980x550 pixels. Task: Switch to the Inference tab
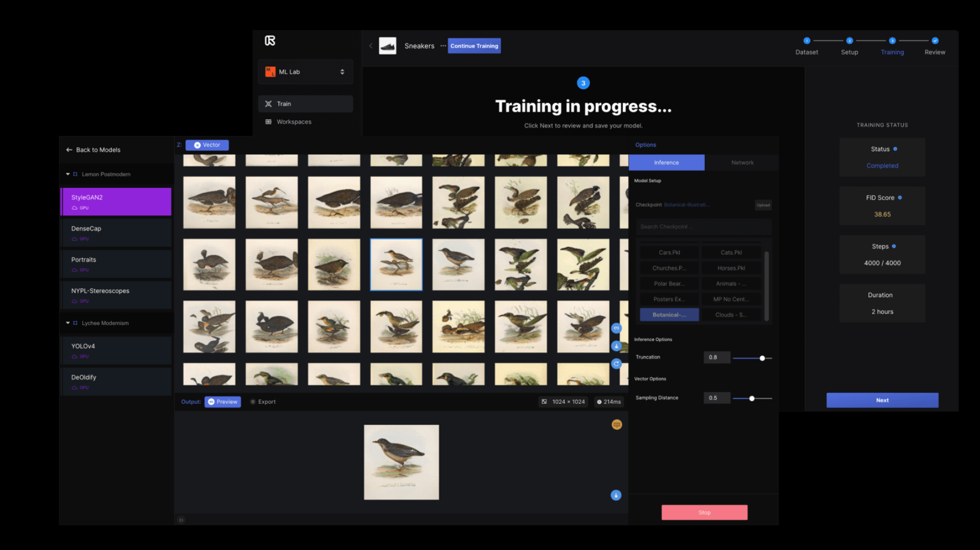click(x=666, y=163)
